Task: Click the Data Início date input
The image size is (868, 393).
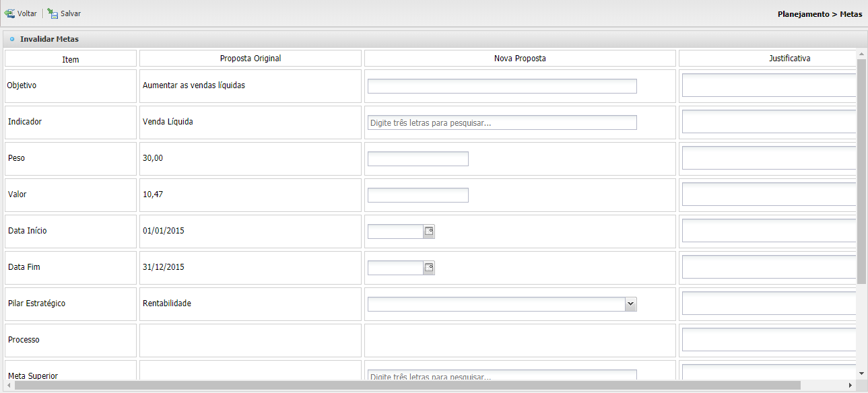Action: pos(395,231)
